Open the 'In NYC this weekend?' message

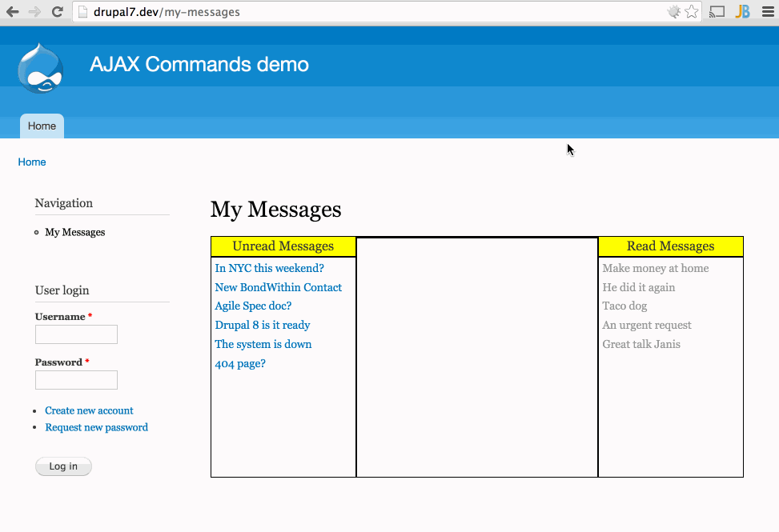coord(269,267)
